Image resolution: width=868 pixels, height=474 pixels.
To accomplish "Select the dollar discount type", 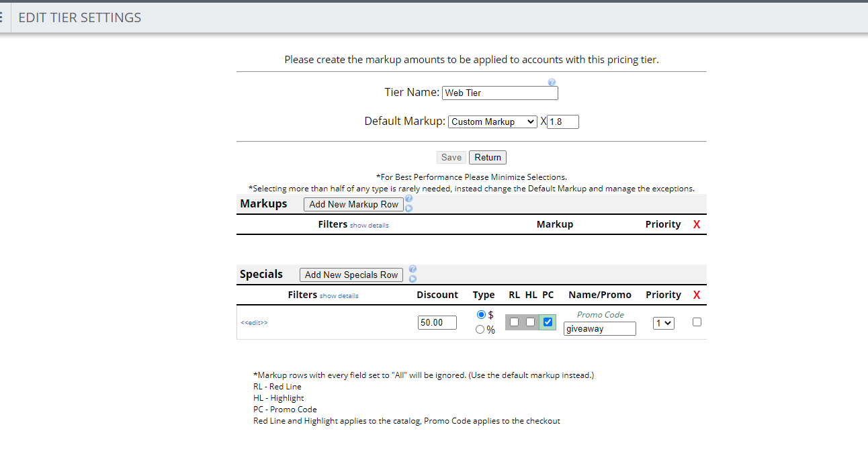I will click(x=481, y=315).
